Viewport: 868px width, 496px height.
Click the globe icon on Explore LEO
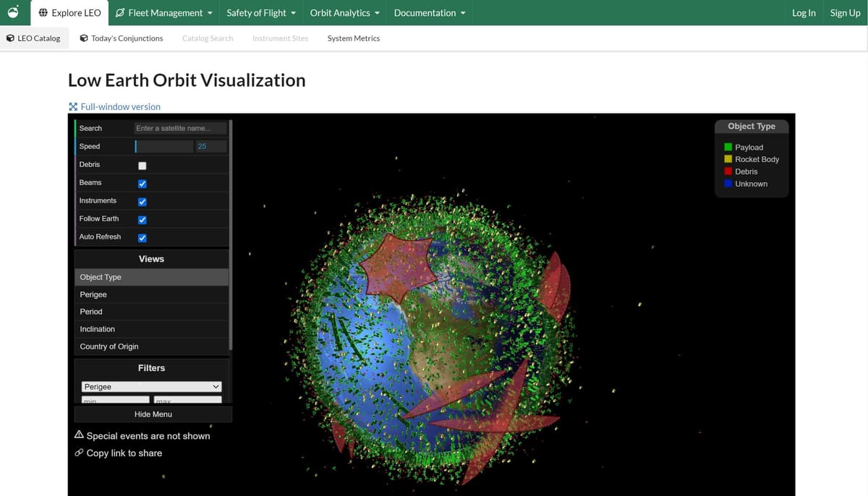[x=43, y=13]
